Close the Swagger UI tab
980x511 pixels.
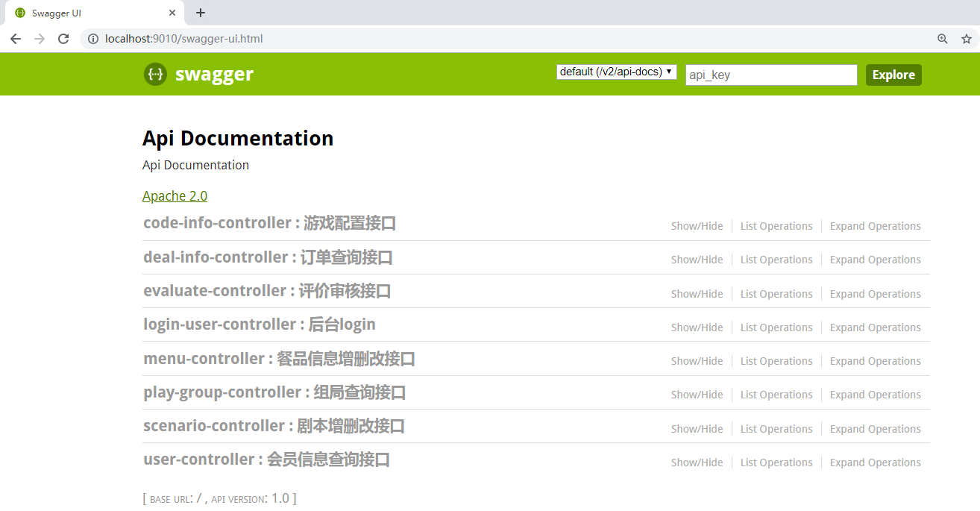pyautogui.click(x=172, y=13)
